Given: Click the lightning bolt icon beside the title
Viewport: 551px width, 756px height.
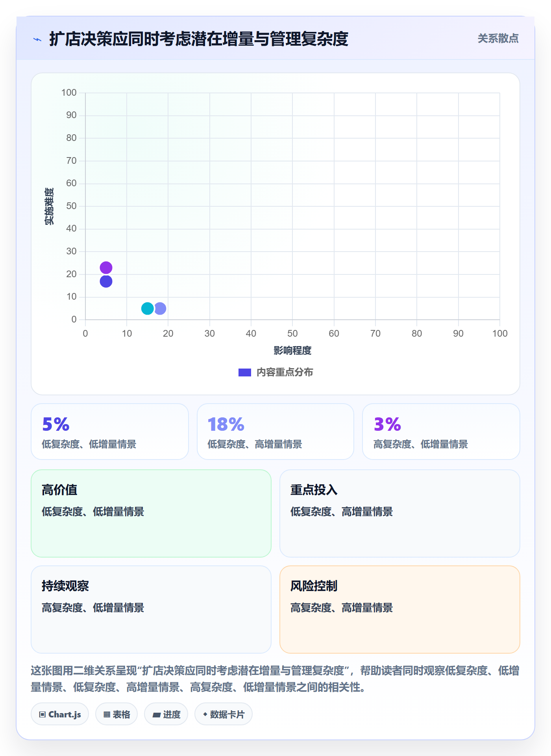Looking at the screenshot, I should point(37,39).
